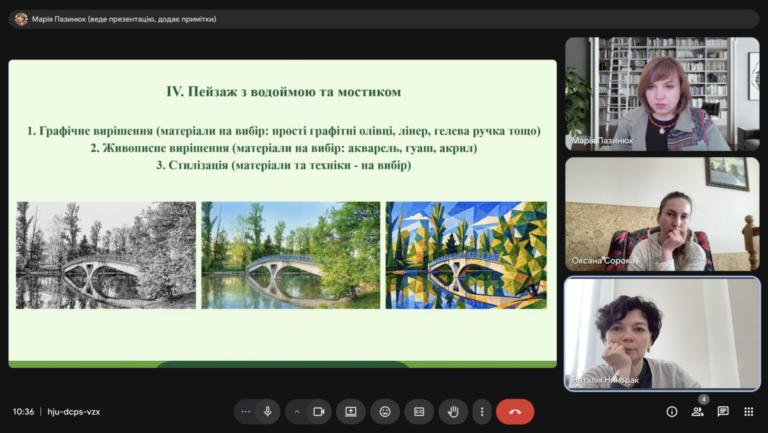Select Марія Пазинюк's video tile
The image size is (768, 433).
(662, 94)
